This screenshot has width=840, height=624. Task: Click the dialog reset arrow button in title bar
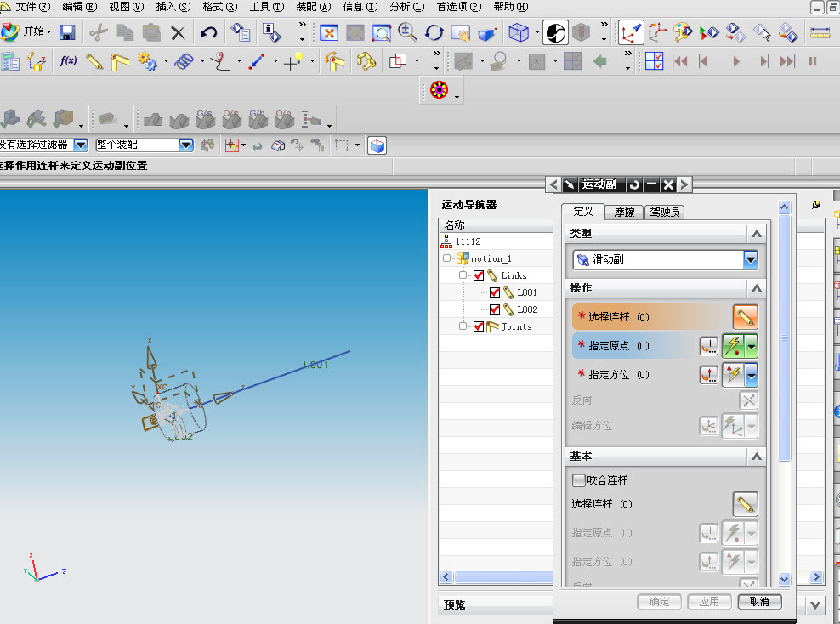(x=634, y=184)
